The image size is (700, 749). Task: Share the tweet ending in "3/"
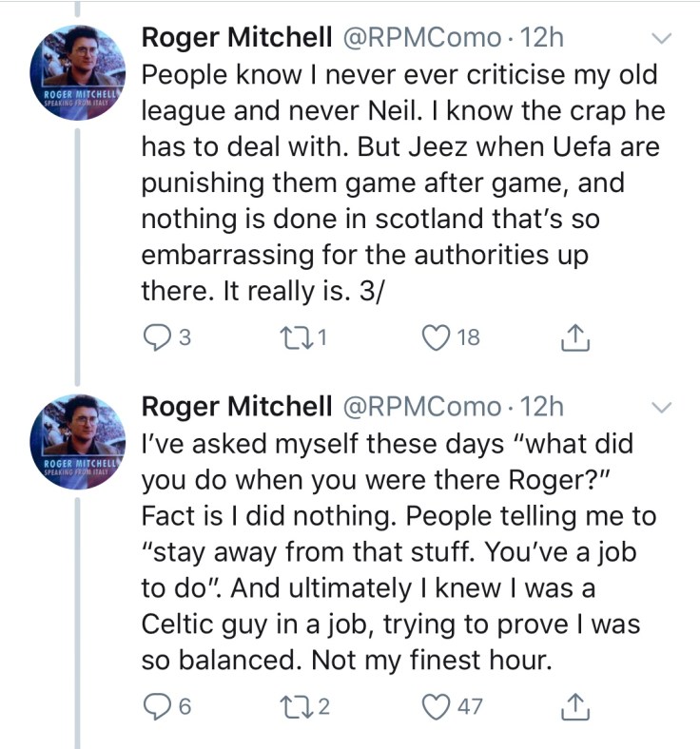click(577, 339)
